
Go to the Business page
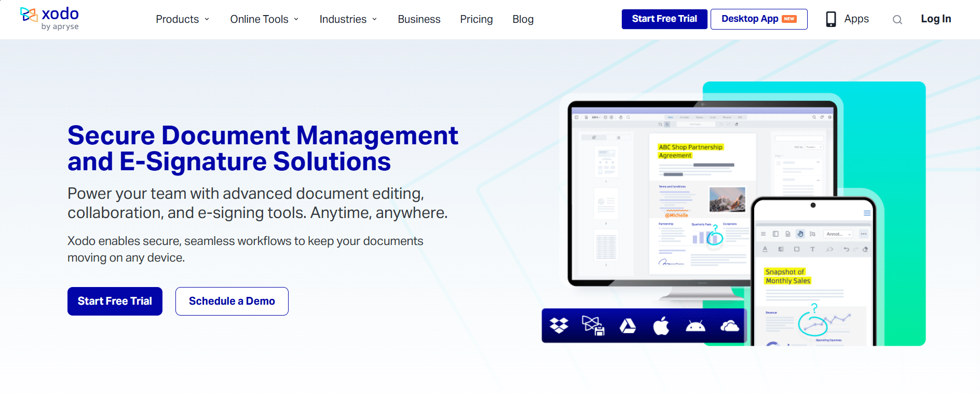pyautogui.click(x=419, y=19)
